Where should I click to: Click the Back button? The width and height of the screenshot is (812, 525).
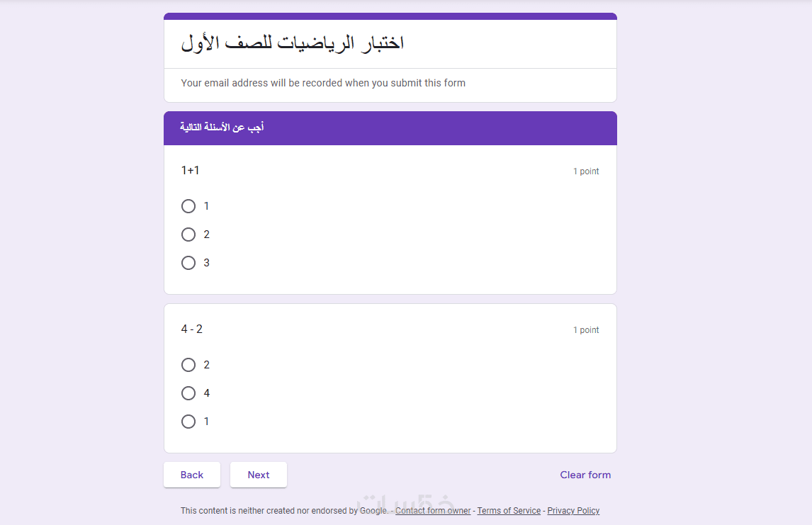[192, 475]
